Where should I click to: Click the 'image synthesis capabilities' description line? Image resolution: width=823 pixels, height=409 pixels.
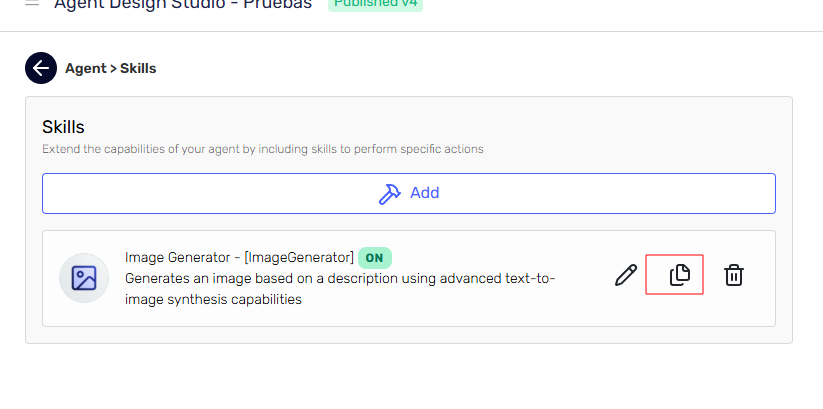213,298
